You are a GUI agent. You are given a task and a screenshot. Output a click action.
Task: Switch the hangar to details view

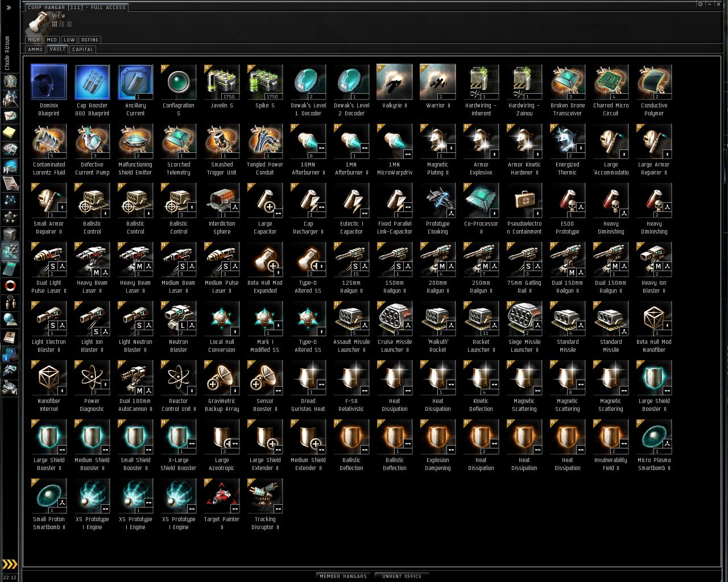(62, 24)
